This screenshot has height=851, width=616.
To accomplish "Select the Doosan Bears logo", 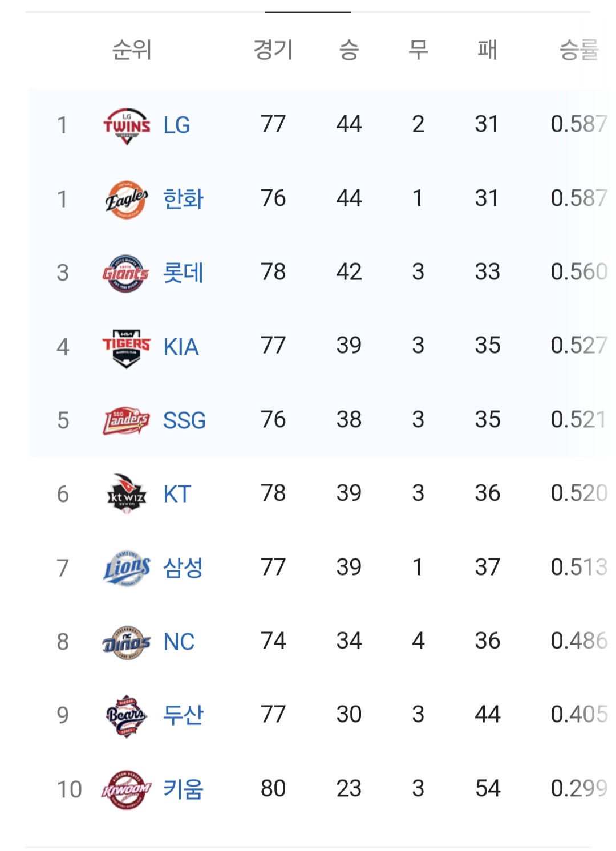I will (127, 715).
